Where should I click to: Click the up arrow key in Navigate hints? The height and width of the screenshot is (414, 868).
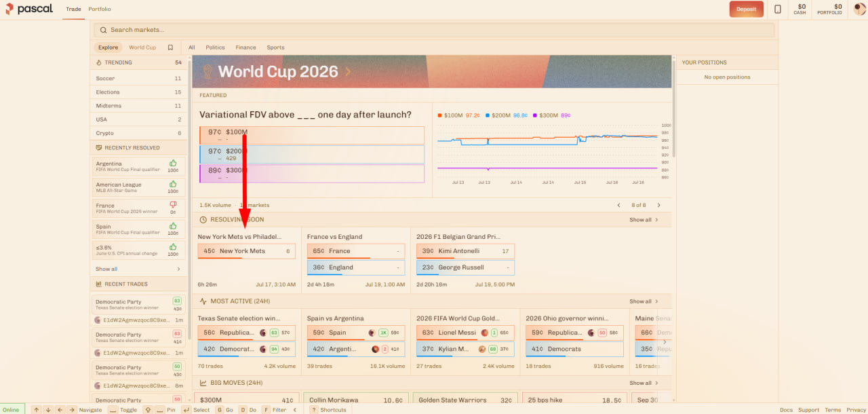36,410
